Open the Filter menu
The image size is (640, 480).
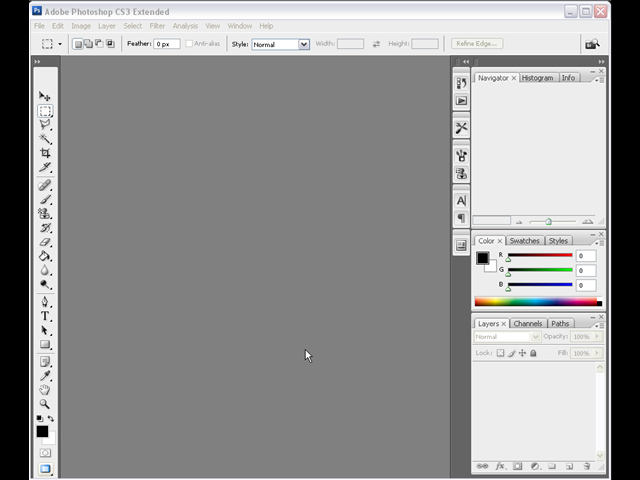coord(157,26)
